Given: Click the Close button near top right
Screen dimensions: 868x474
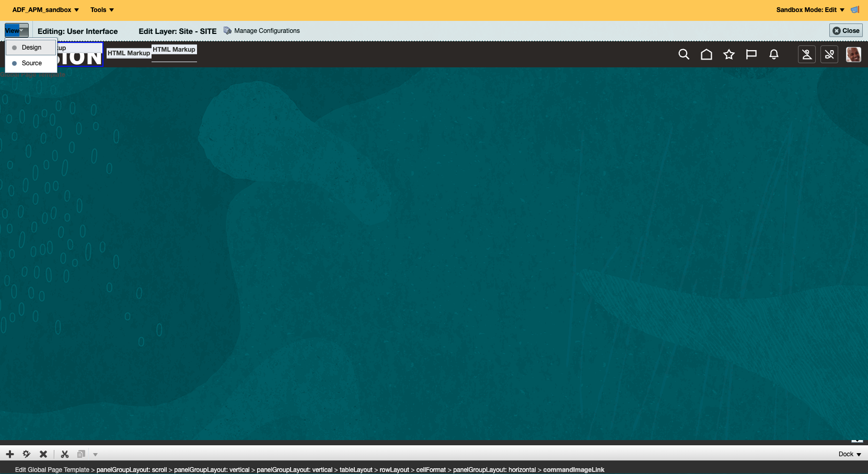Looking at the screenshot, I should 846,30.
